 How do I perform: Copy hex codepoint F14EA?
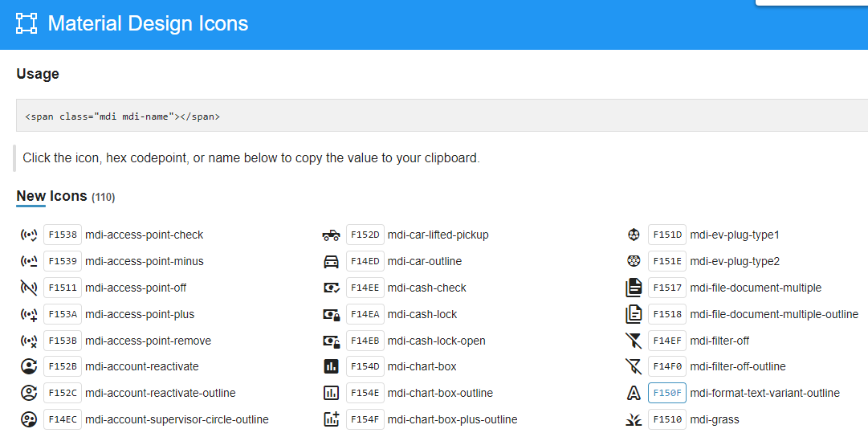[365, 314]
